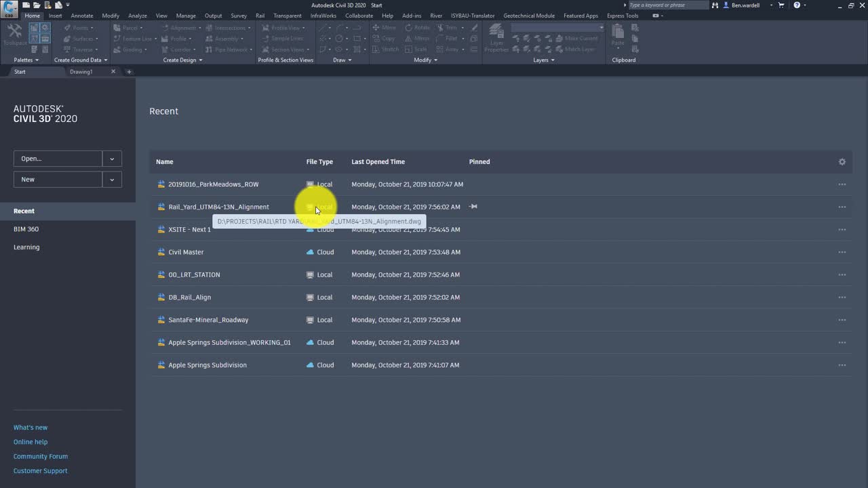Click the Make Current layer button
The height and width of the screenshot is (488, 868).
click(576, 39)
